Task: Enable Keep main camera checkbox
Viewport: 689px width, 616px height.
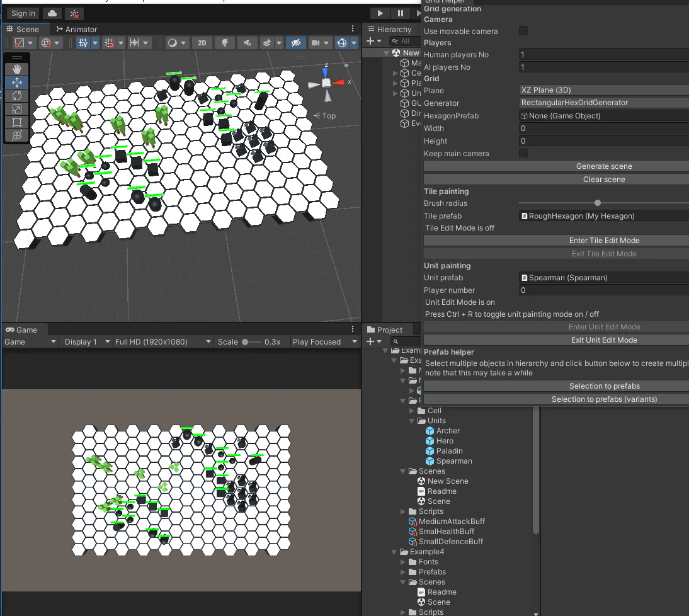Action: [x=523, y=153]
